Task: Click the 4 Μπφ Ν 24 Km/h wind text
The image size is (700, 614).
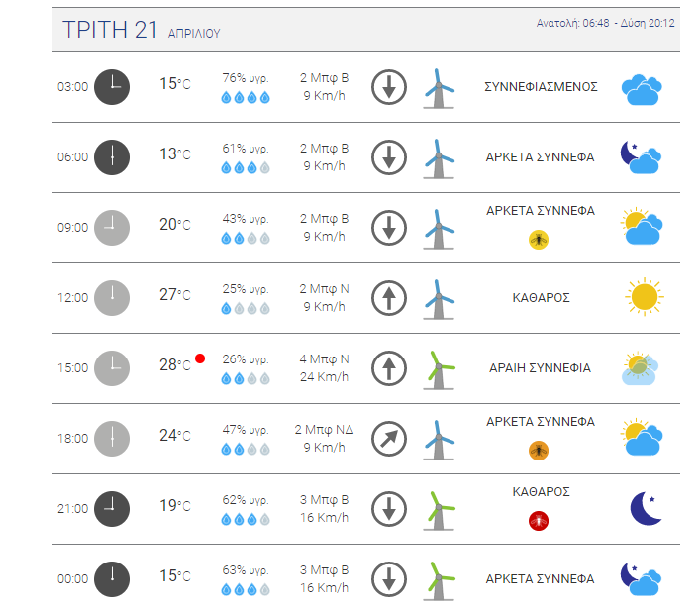Action: click(x=324, y=368)
